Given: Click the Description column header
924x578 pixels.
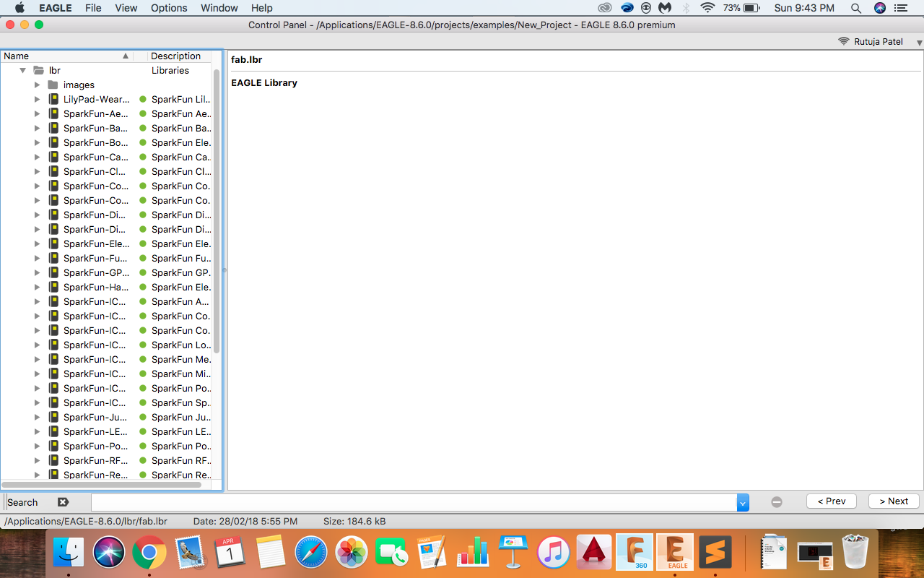Looking at the screenshot, I should 180,56.
